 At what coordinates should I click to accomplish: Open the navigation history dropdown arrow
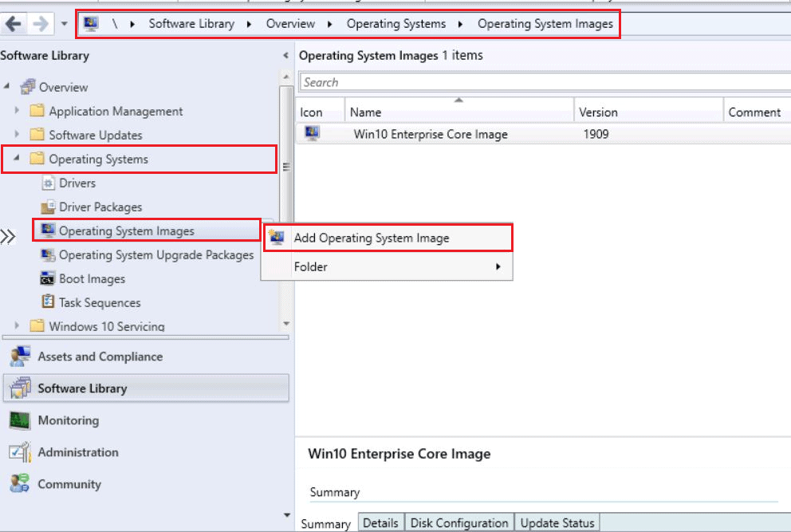[64, 24]
